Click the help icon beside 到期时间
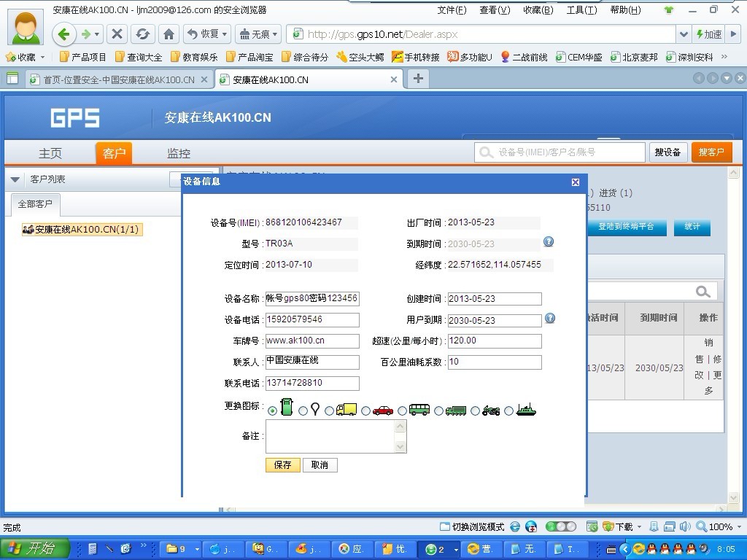The width and height of the screenshot is (747, 560). pyautogui.click(x=549, y=242)
